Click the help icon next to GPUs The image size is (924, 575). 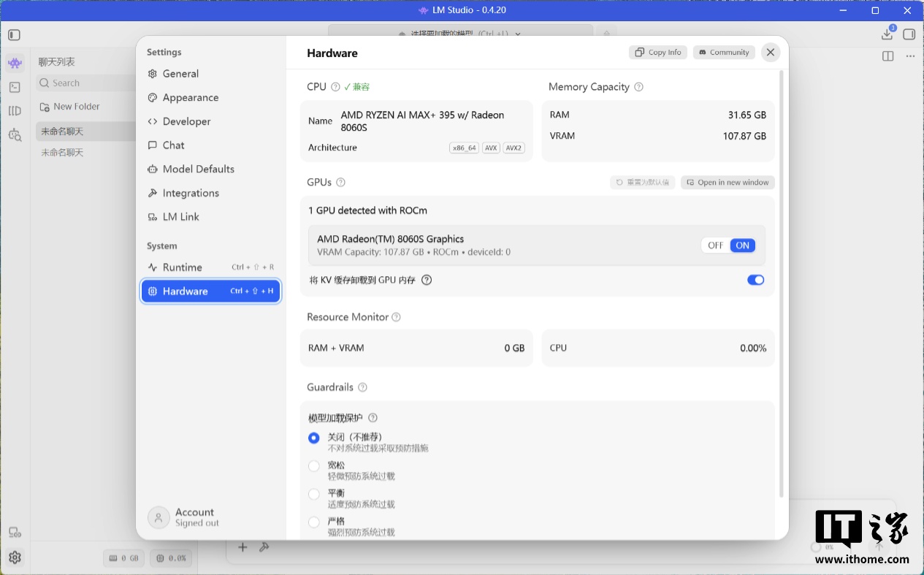[x=340, y=183]
